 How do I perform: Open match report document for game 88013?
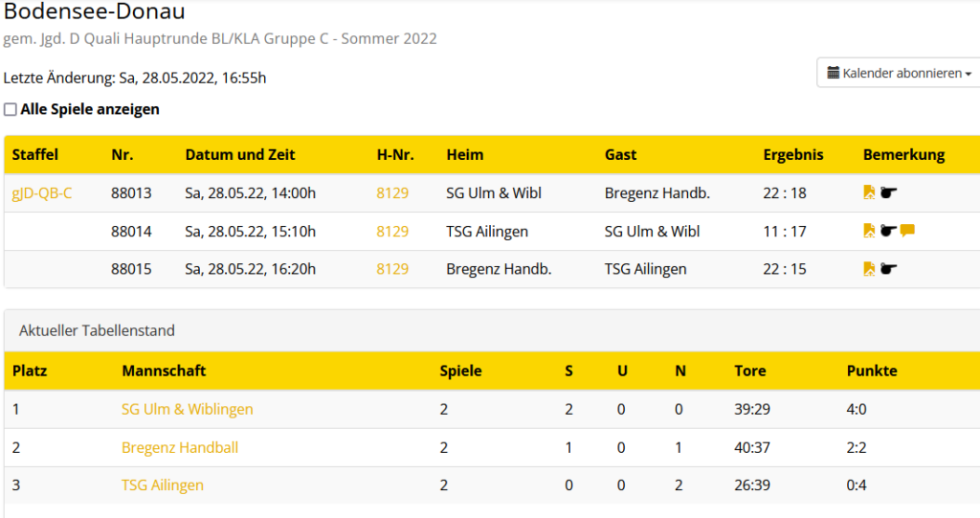pyautogui.click(x=869, y=192)
